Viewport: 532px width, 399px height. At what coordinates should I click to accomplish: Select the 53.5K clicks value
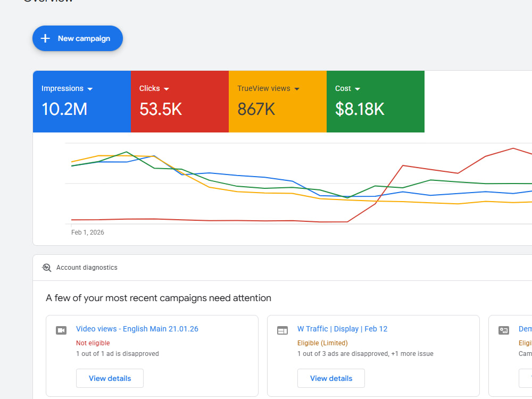[161, 109]
